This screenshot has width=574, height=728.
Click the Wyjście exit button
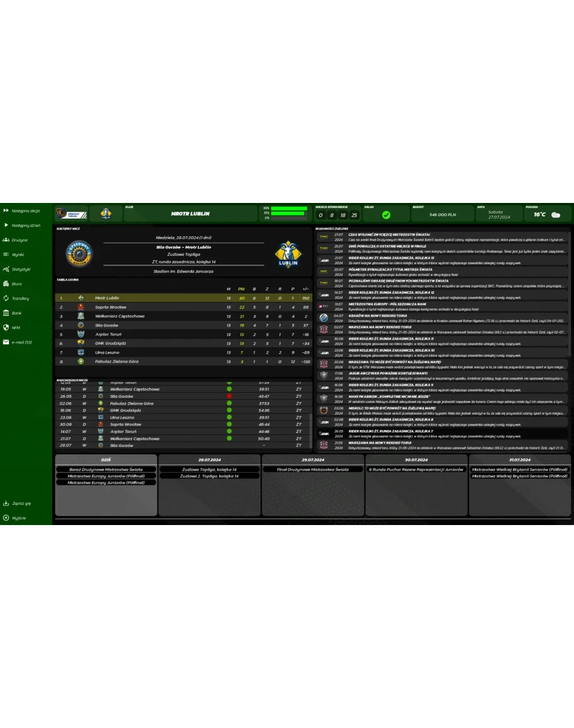tap(18, 517)
